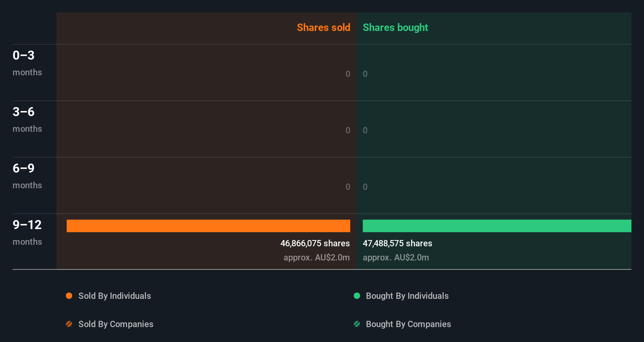Viewport: 644px width, 342px height.
Task: Click approx. AU$2.0m under shares bought
Action: 396,257
